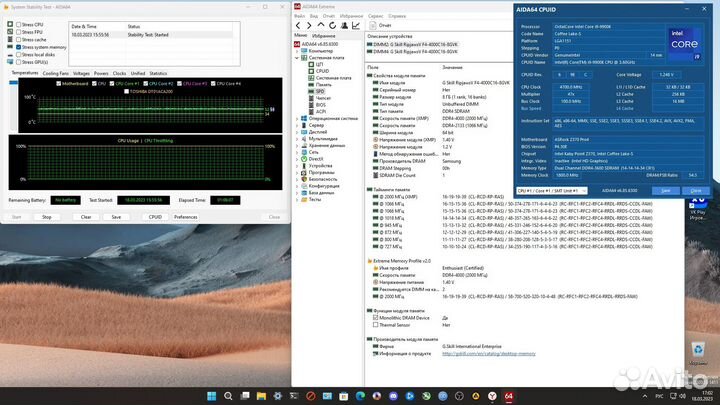This screenshot has width=720, height=405.
Task: Open Task View on taskbar
Action: pos(245,396)
